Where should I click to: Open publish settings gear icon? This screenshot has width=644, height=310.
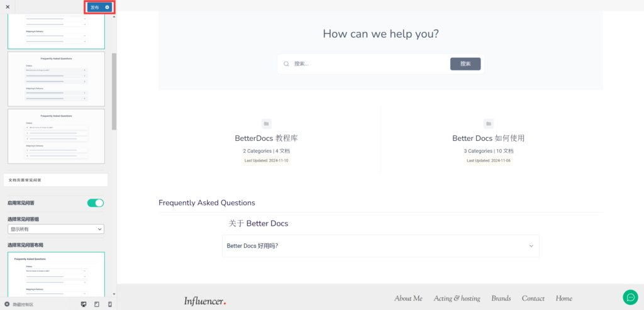click(x=107, y=8)
